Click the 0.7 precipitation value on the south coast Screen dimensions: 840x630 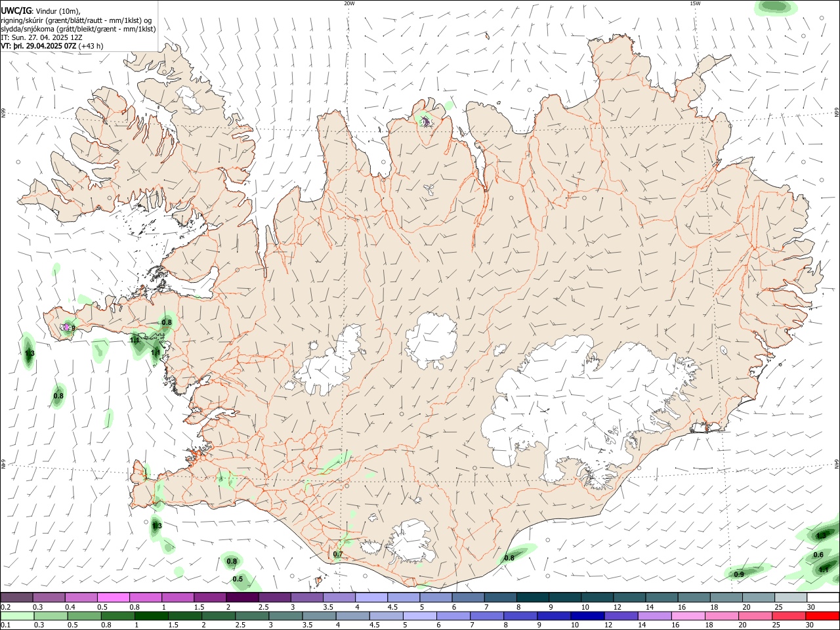point(338,555)
